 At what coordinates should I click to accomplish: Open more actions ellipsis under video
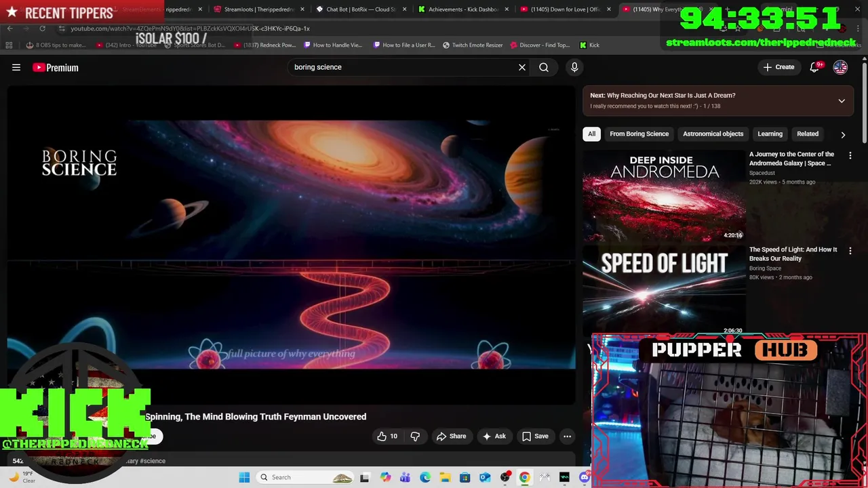click(x=568, y=436)
